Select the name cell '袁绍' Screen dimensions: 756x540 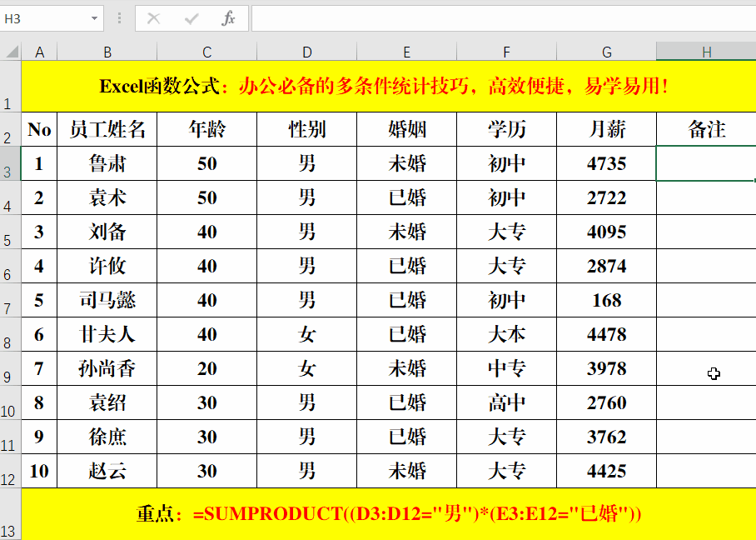coord(107,402)
